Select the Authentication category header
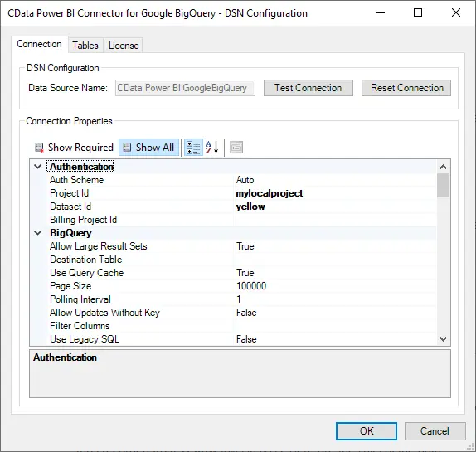 (x=81, y=167)
